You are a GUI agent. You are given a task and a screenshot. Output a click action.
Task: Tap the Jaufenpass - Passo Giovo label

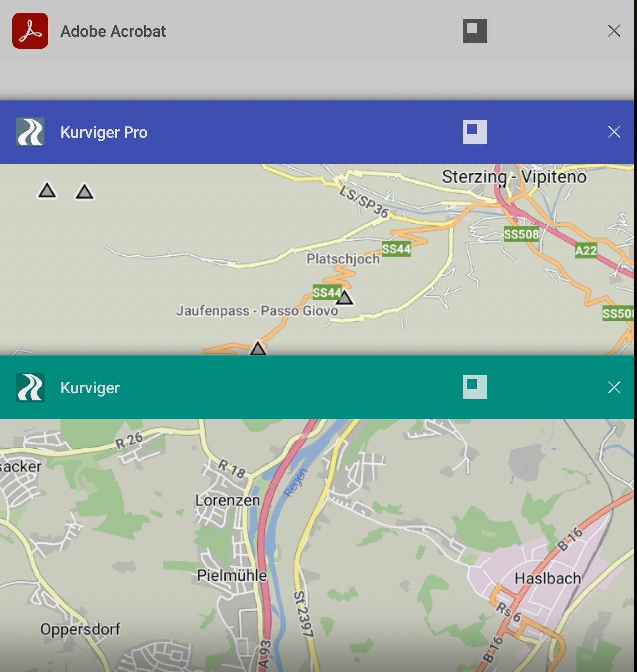click(257, 311)
